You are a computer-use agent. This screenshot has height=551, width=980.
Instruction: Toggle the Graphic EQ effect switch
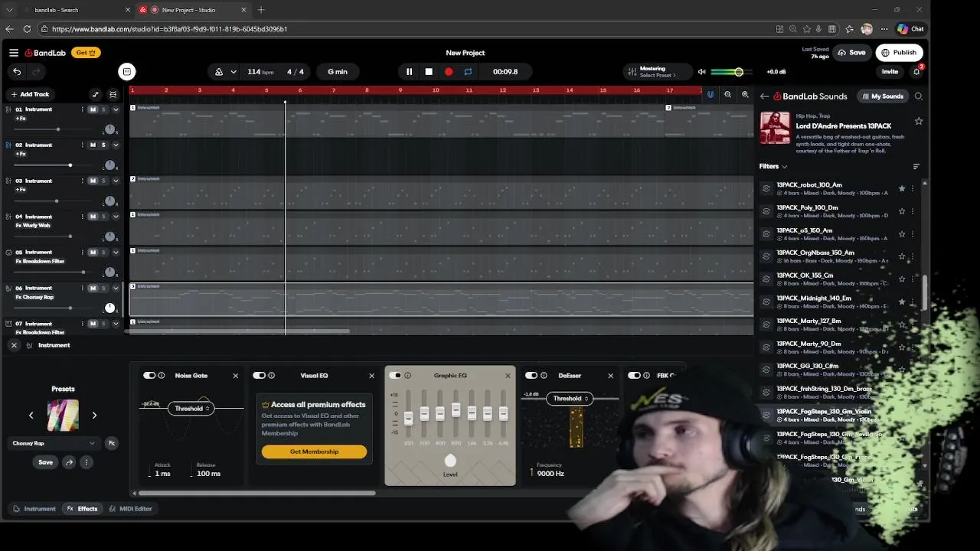395,376
